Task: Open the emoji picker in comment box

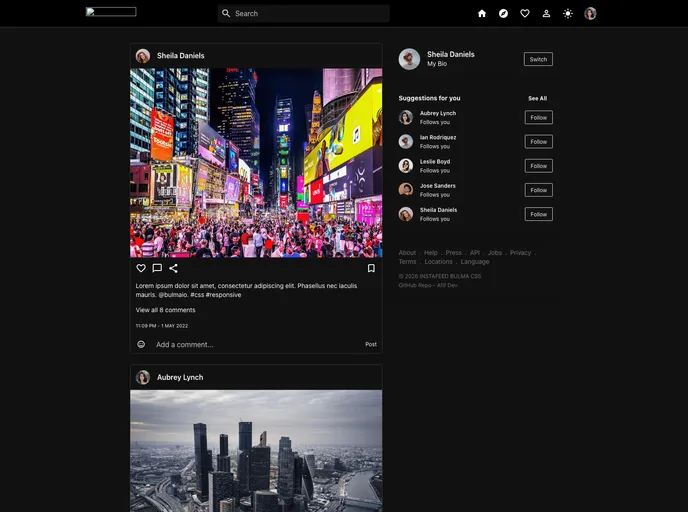Action: pyautogui.click(x=141, y=344)
